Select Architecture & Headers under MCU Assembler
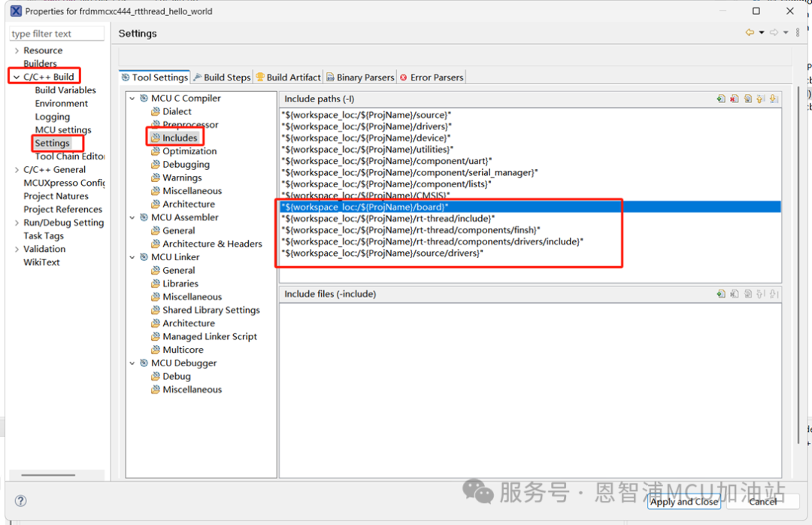Image resolution: width=812 pixels, height=525 pixels. coord(212,244)
